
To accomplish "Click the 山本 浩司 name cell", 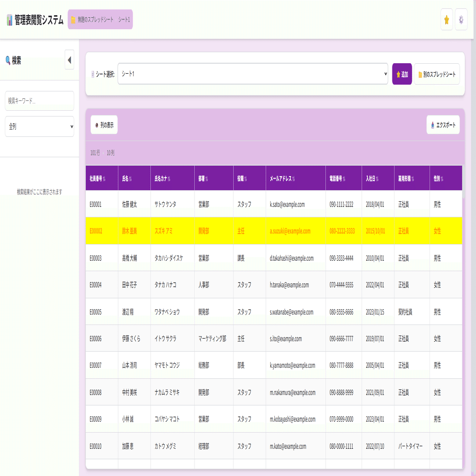I will click(134, 365).
